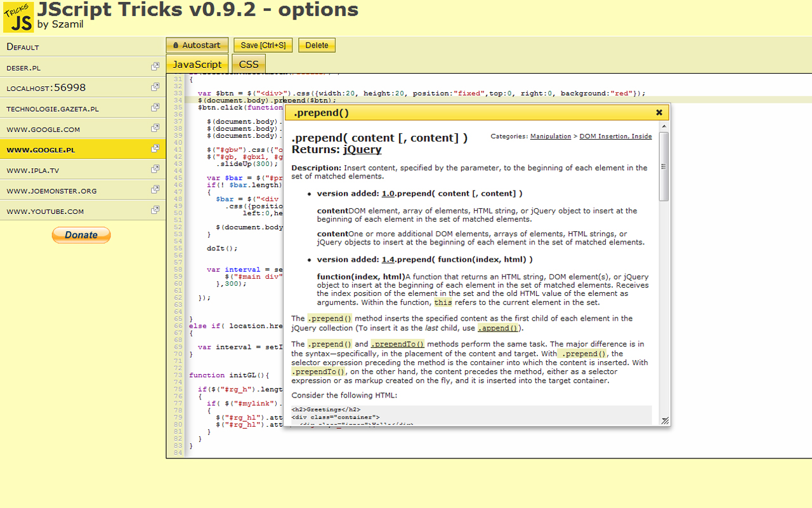Select www.youtube.com site entry
Viewport: 812px width, 508px height.
(x=82, y=211)
